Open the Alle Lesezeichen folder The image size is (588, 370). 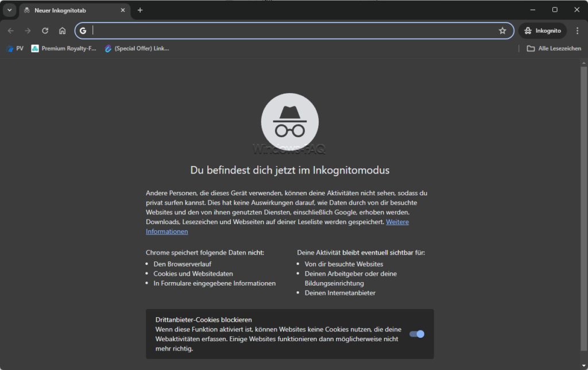point(554,48)
